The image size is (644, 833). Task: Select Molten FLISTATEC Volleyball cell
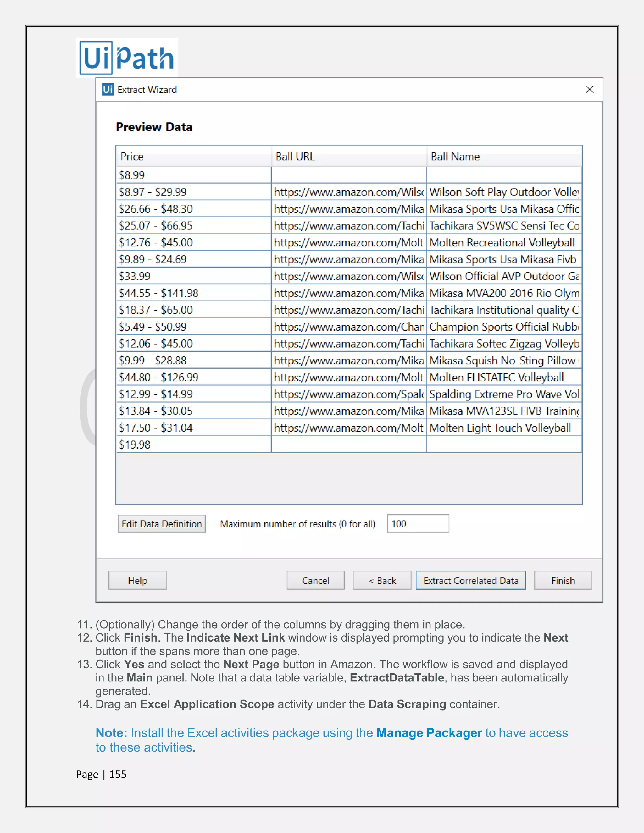point(504,377)
